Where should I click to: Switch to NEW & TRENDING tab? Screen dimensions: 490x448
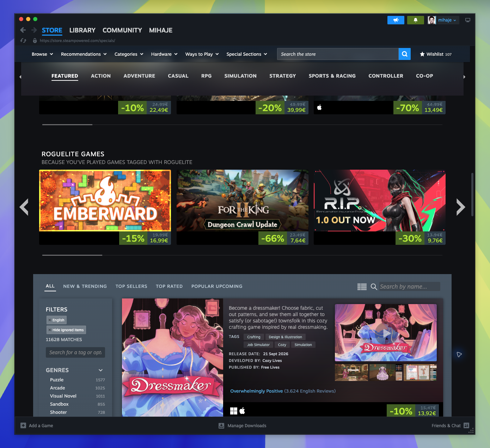85,286
